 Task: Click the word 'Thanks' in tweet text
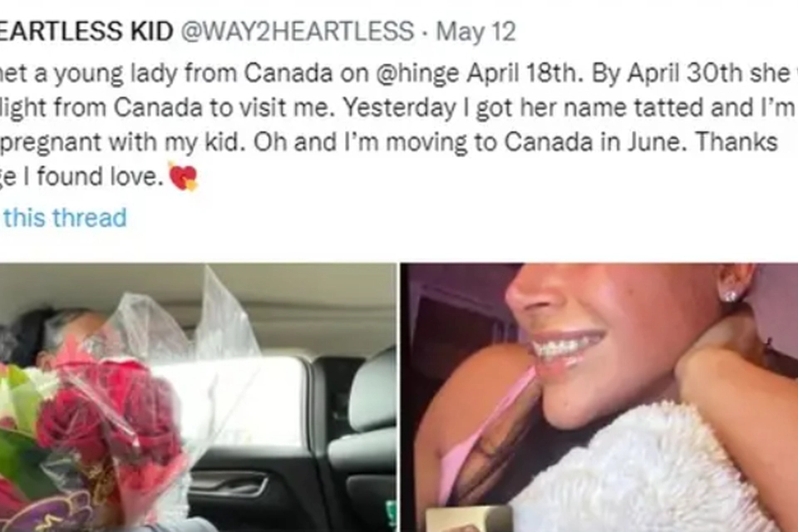[736, 142]
